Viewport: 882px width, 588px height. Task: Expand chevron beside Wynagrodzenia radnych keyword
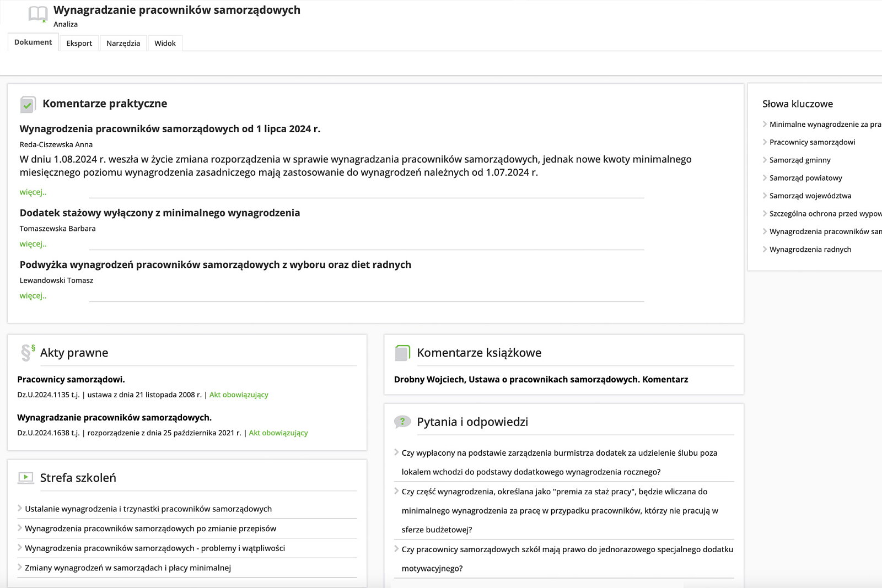point(765,249)
